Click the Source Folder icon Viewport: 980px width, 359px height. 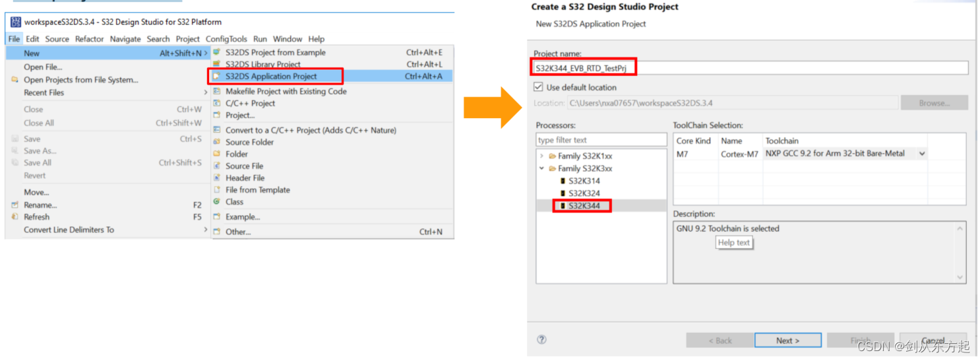pyautogui.click(x=216, y=142)
